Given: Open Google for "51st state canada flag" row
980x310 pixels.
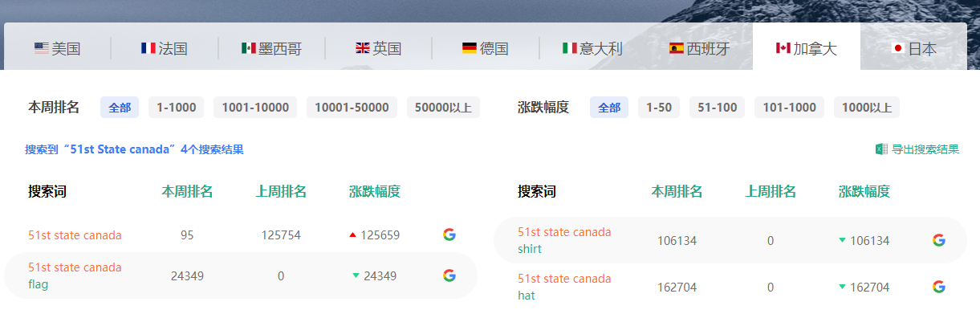Looking at the screenshot, I should [449, 275].
